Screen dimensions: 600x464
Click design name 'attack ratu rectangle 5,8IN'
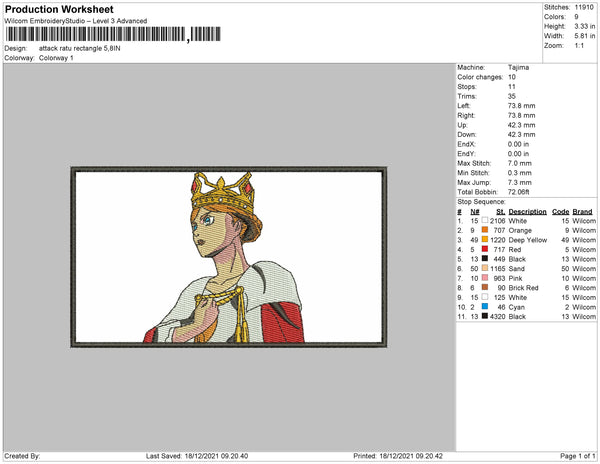pos(80,49)
